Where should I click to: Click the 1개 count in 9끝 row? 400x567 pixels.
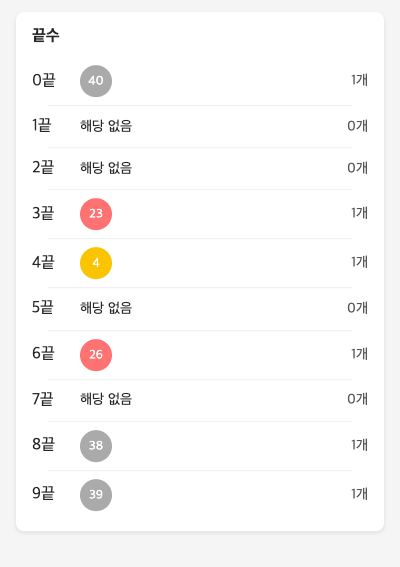(x=359, y=494)
